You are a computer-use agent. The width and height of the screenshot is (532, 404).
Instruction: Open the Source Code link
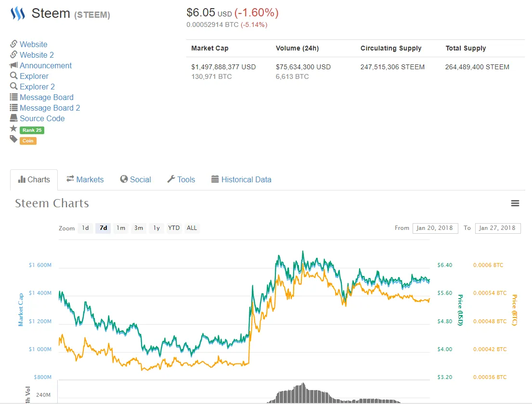point(42,118)
